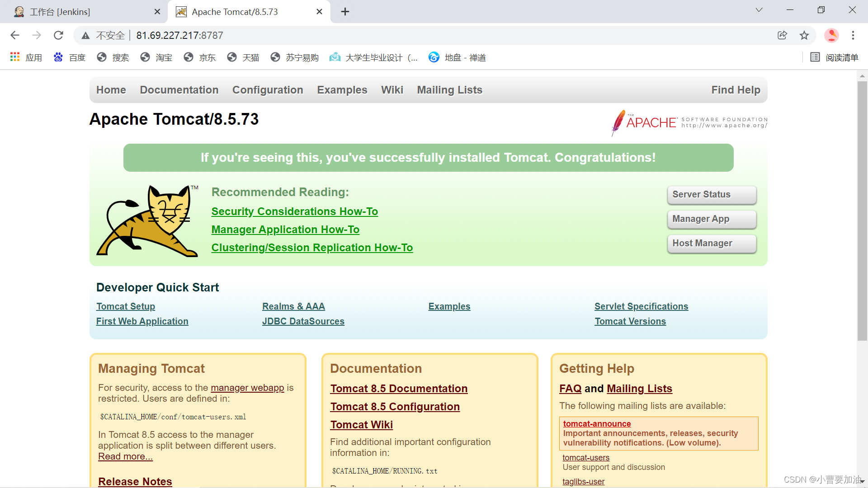
Task: Select the Apache Tomcat/8.5.73 tab
Action: (x=249, y=12)
